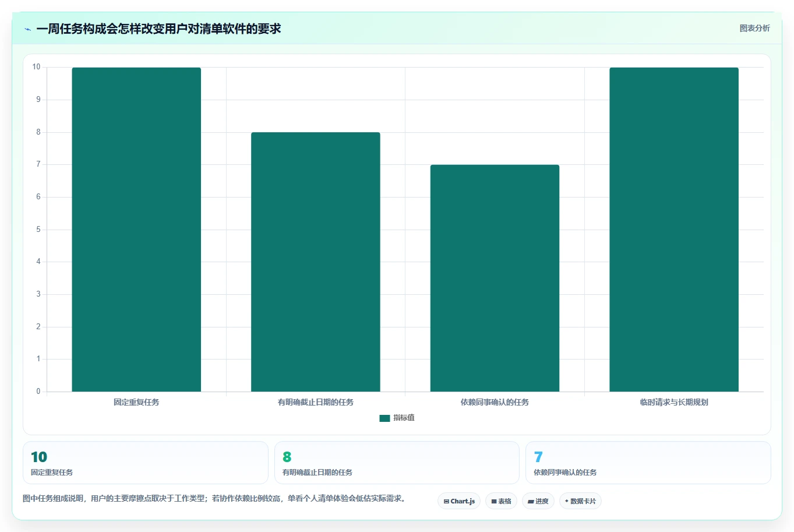Click the 依赖同事确认的任务 axis label

(x=495, y=402)
